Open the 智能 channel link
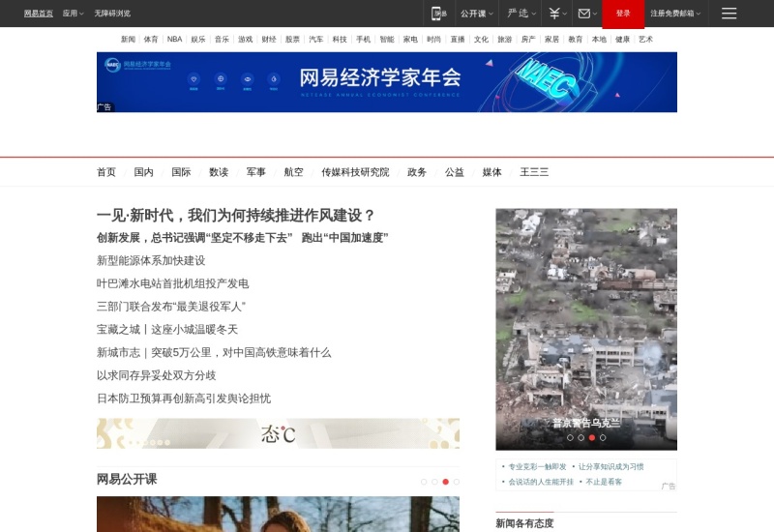774x532 pixels. click(x=387, y=39)
